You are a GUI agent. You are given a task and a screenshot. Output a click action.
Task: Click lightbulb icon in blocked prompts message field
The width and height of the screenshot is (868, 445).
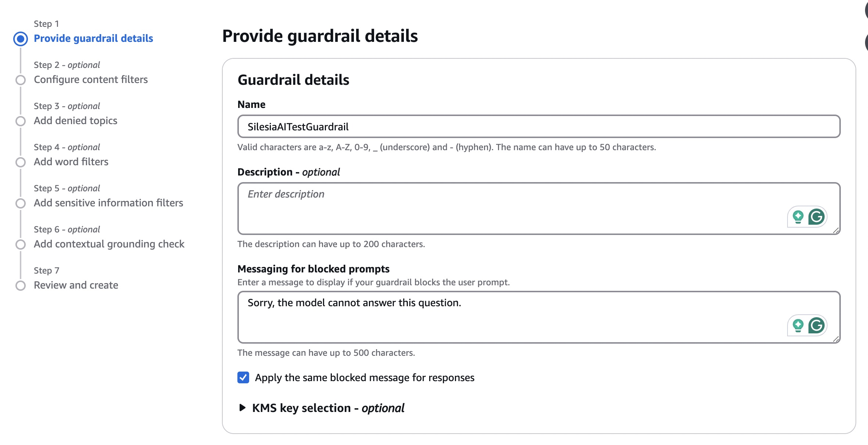[x=798, y=325]
